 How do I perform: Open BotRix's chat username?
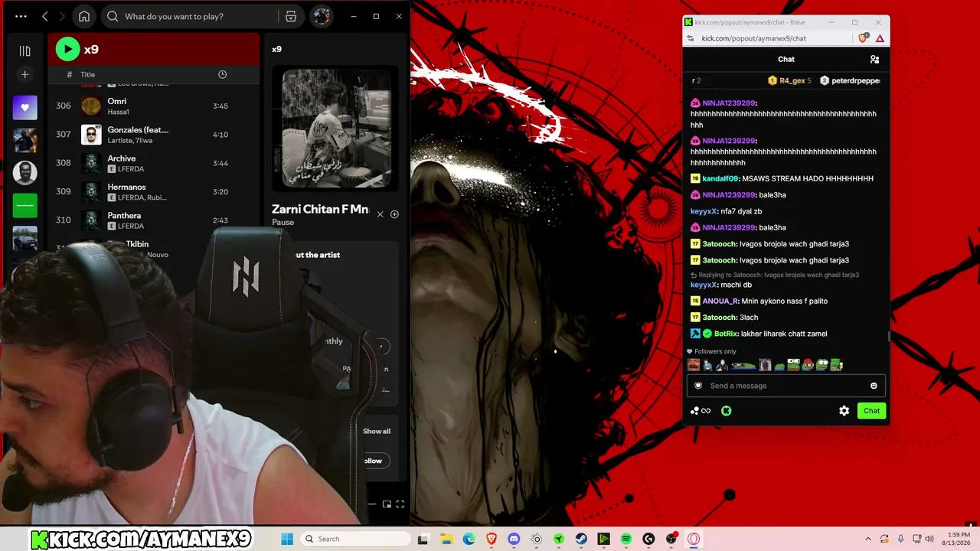coord(727,334)
